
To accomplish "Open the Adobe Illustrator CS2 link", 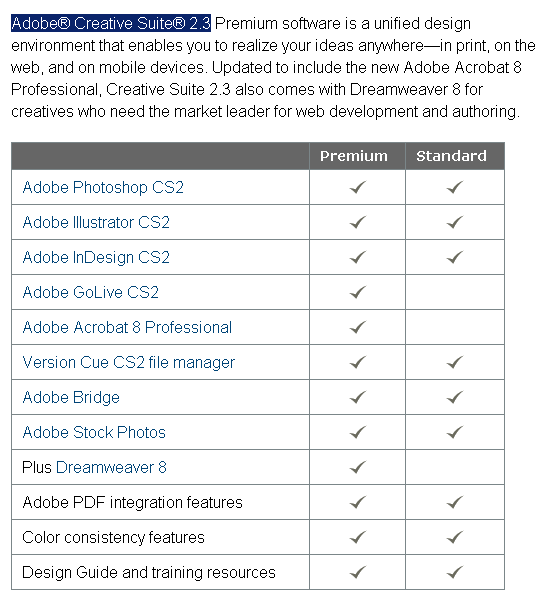I will 96,223.
